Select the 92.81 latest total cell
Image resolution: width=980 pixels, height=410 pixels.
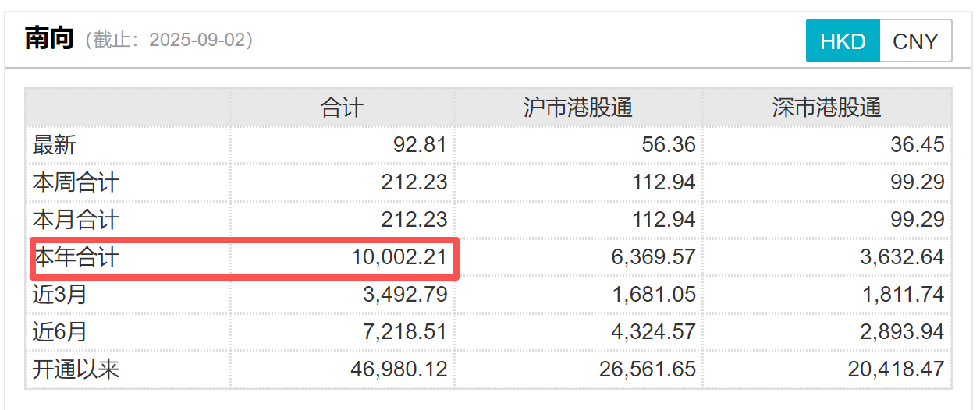(420, 145)
